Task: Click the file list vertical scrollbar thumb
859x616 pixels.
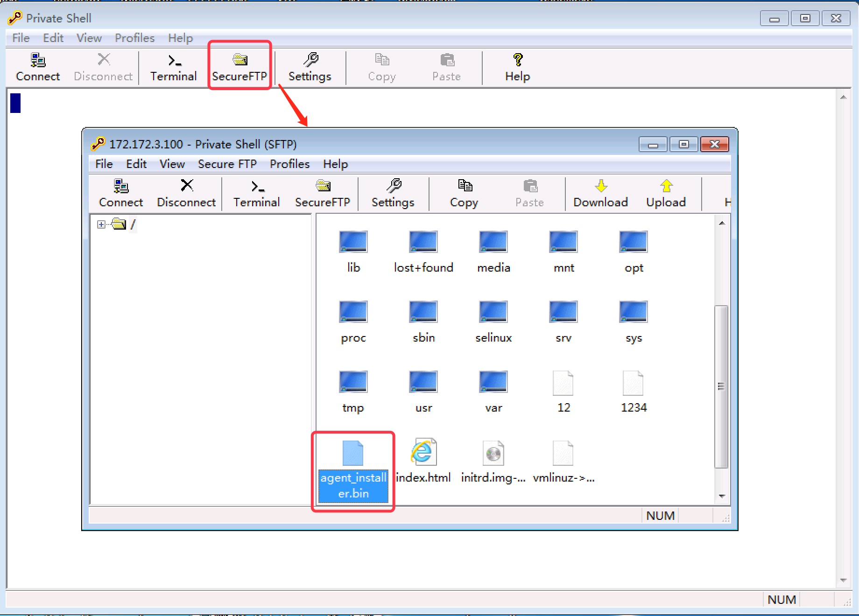Action: (x=722, y=386)
